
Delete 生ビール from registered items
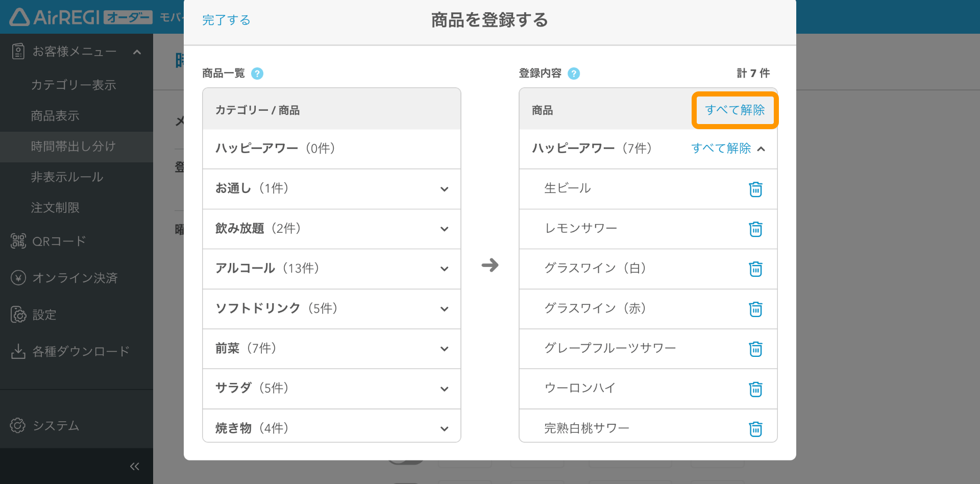coord(755,189)
